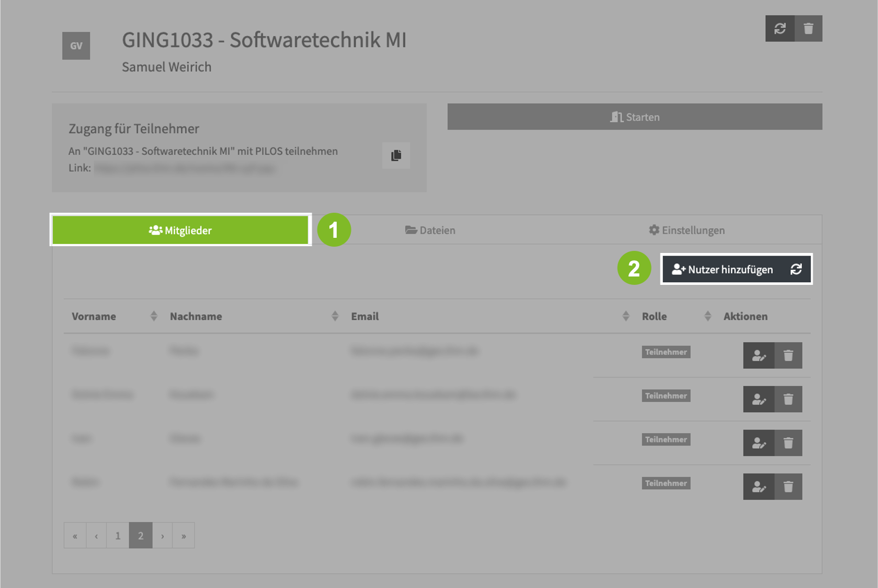Start the meeting with Starten button
878x588 pixels.
(634, 117)
